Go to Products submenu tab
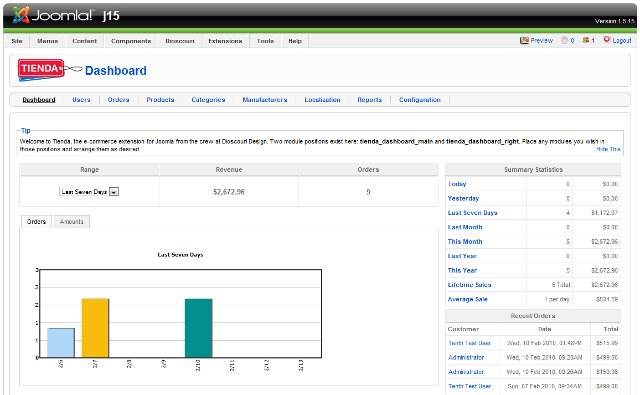 [160, 100]
